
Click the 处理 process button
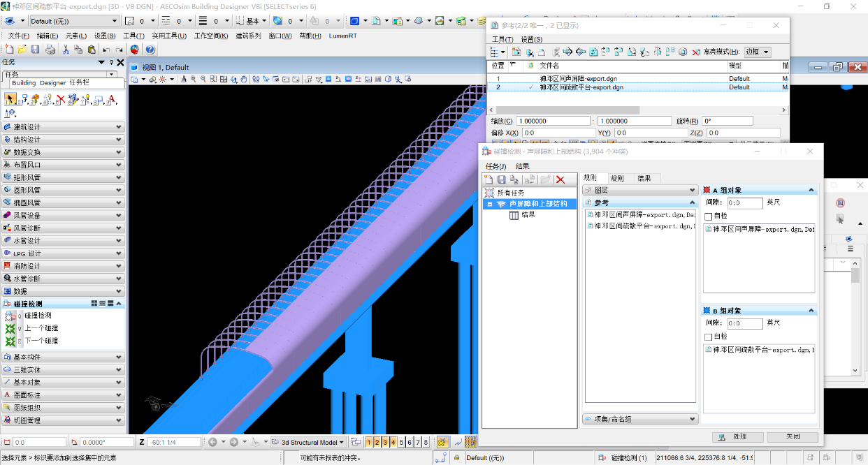(x=738, y=436)
